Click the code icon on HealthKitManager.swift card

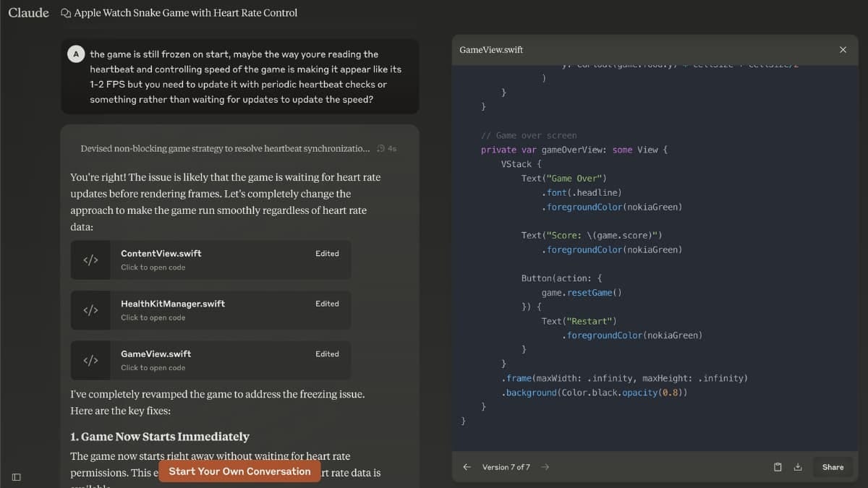[x=90, y=310]
